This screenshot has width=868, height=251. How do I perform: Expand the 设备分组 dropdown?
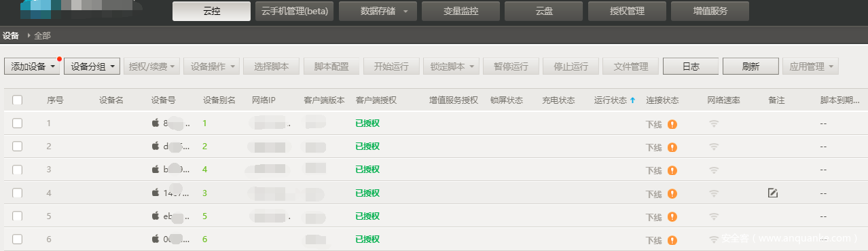tap(92, 66)
